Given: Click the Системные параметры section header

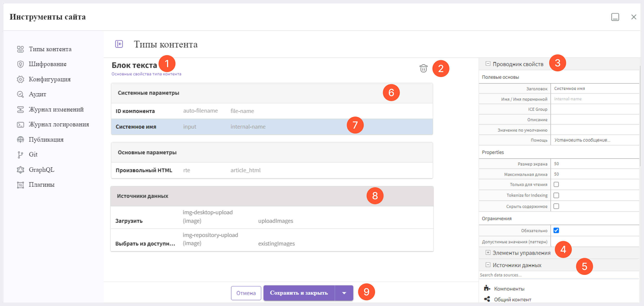Looking at the screenshot, I should [x=272, y=93].
